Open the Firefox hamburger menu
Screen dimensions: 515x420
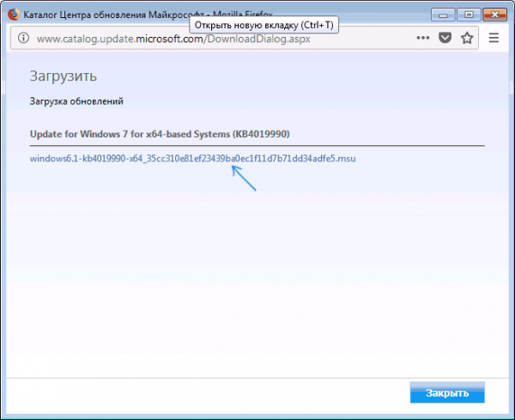(494, 38)
